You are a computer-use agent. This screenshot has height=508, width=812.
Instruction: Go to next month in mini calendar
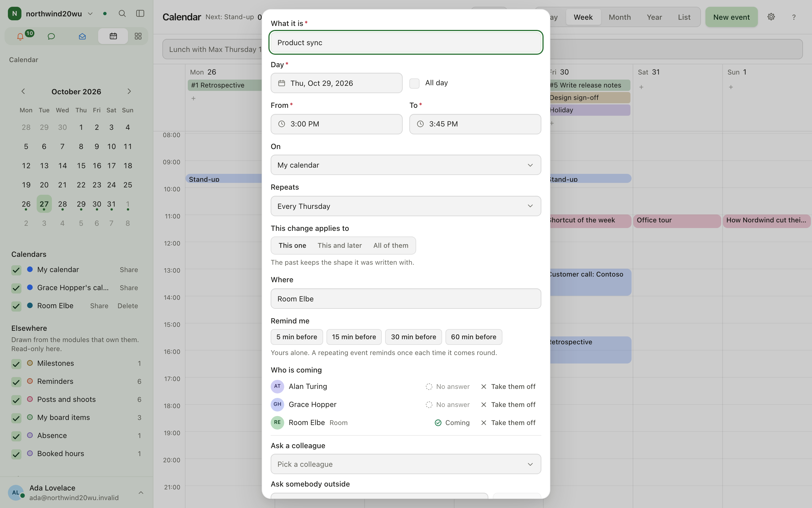click(129, 91)
